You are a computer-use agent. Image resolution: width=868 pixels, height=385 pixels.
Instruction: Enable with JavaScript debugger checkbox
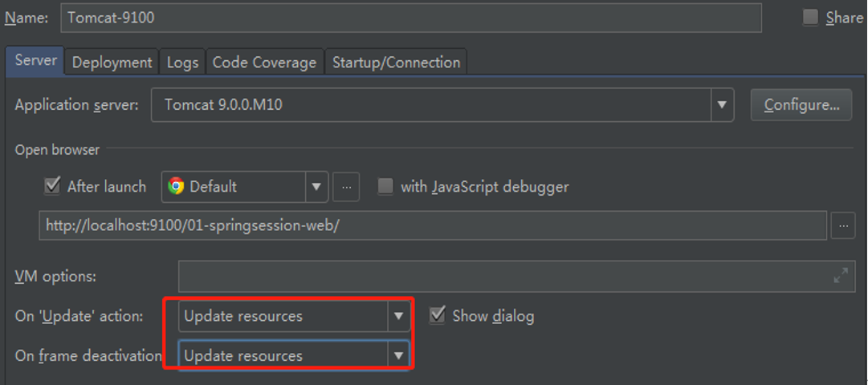tap(385, 186)
